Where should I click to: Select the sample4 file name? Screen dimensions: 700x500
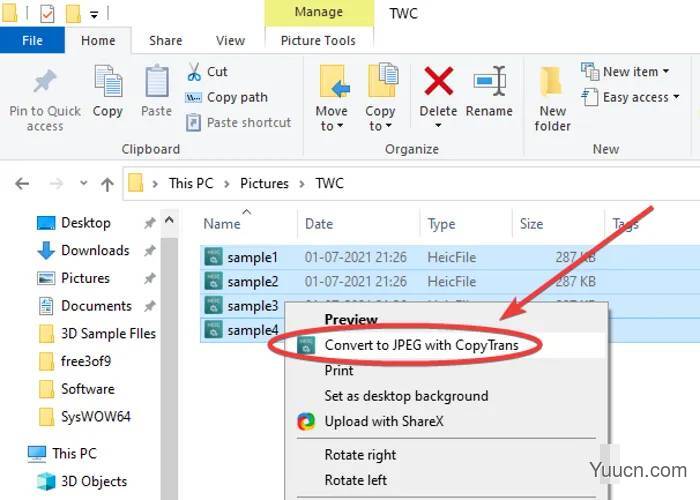pyautogui.click(x=253, y=330)
